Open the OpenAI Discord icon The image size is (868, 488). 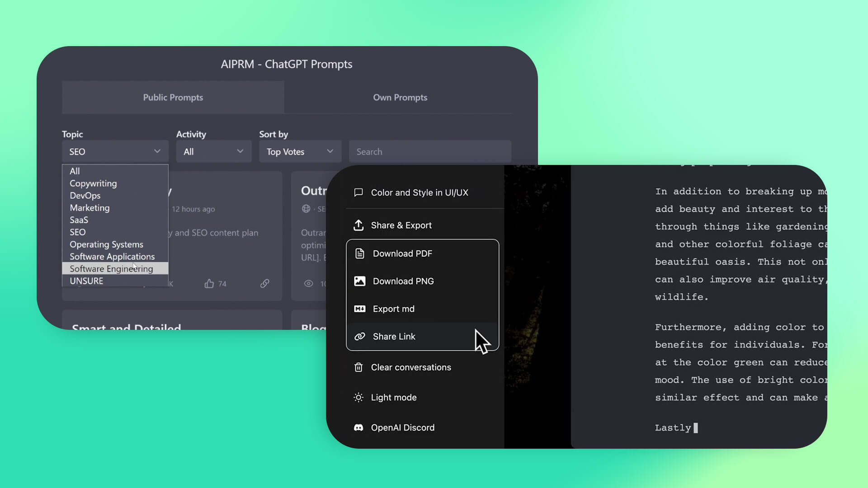tap(358, 427)
